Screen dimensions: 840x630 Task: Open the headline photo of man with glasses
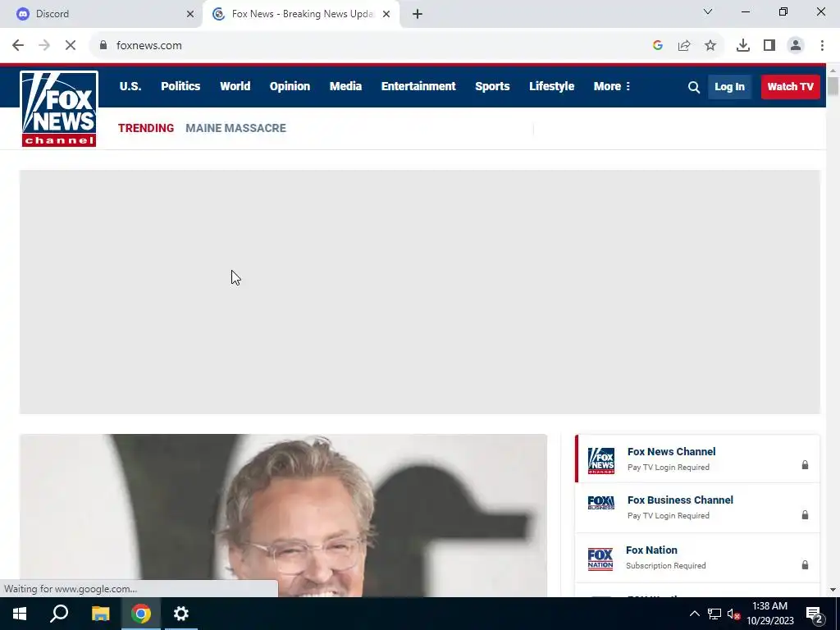tap(283, 515)
